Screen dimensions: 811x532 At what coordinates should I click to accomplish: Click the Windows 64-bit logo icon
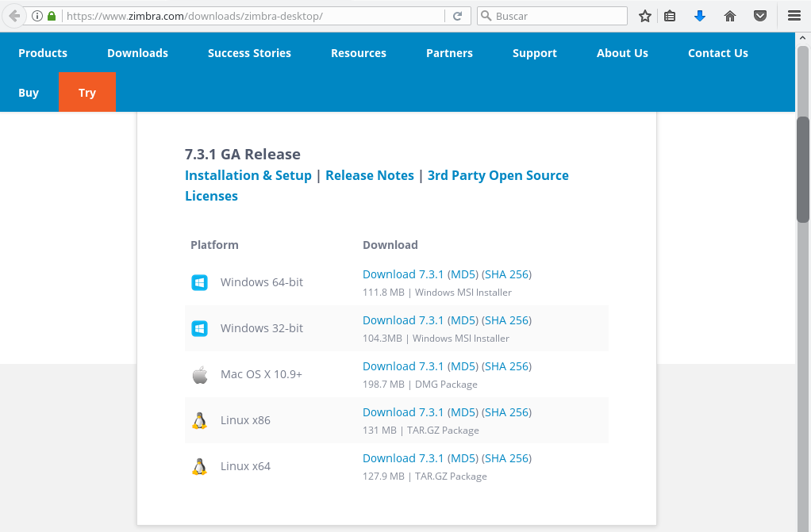200,282
